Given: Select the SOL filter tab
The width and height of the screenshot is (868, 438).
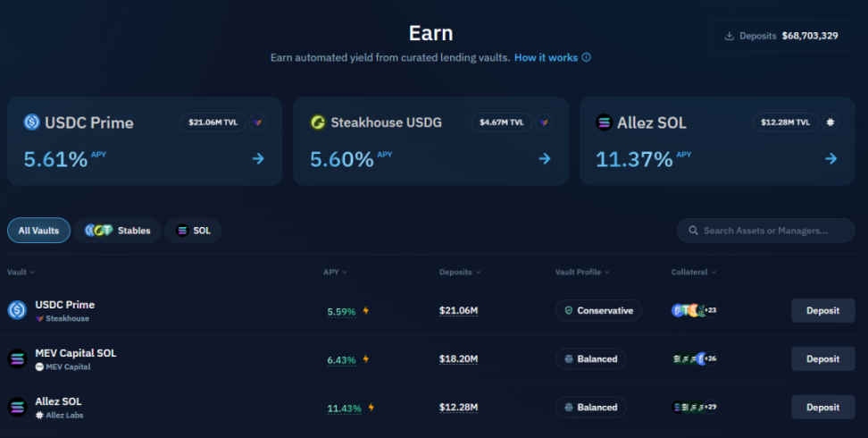Looking at the screenshot, I should (x=193, y=230).
